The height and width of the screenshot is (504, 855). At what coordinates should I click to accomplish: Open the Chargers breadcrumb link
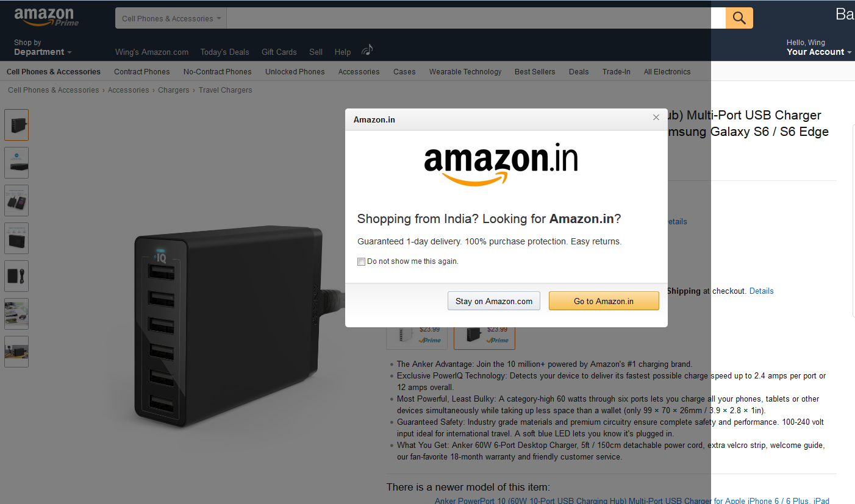174,90
